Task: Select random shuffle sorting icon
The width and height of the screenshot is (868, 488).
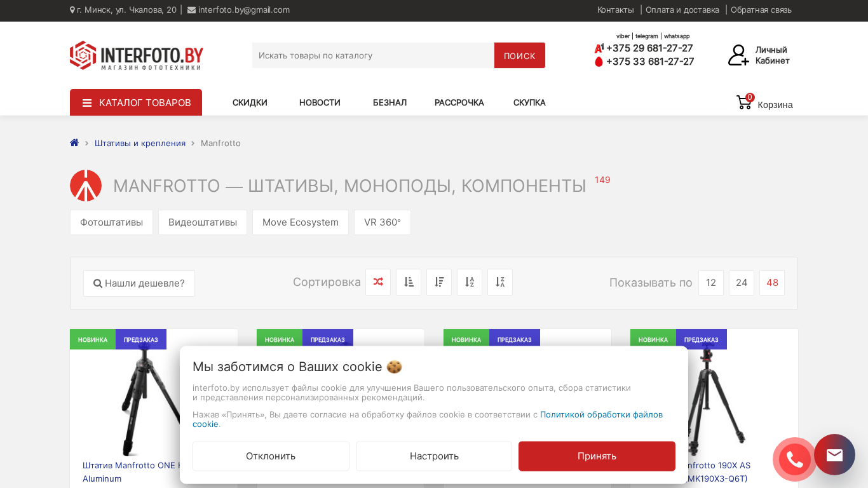Action: (x=378, y=282)
